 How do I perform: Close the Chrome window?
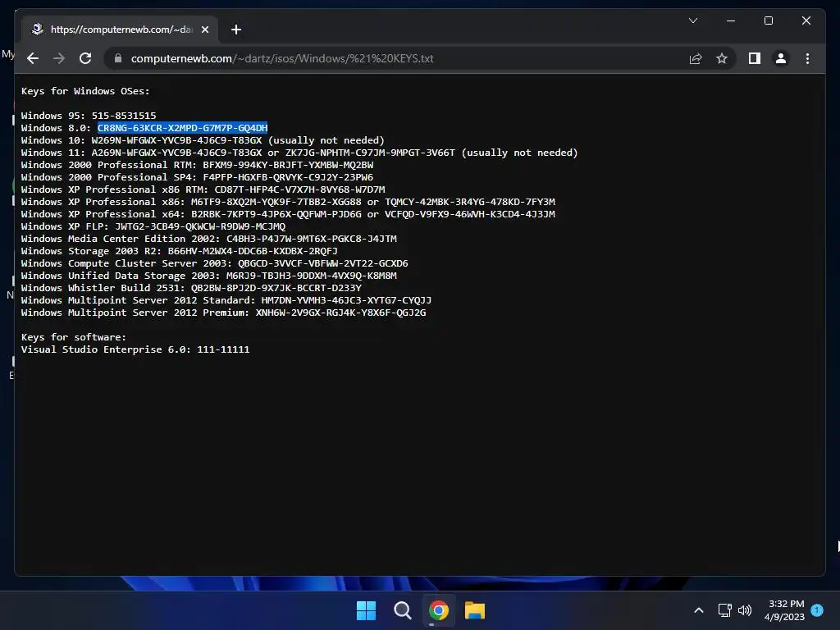pos(806,21)
